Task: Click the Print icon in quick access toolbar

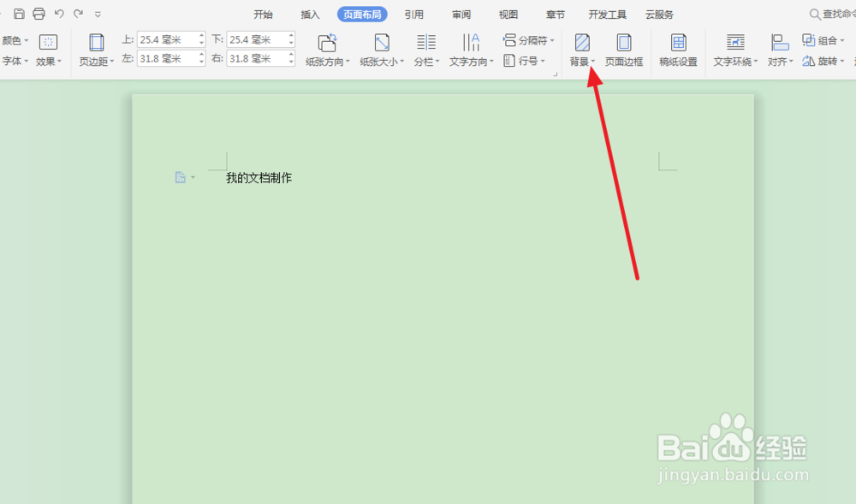Action: coord(39,14)
